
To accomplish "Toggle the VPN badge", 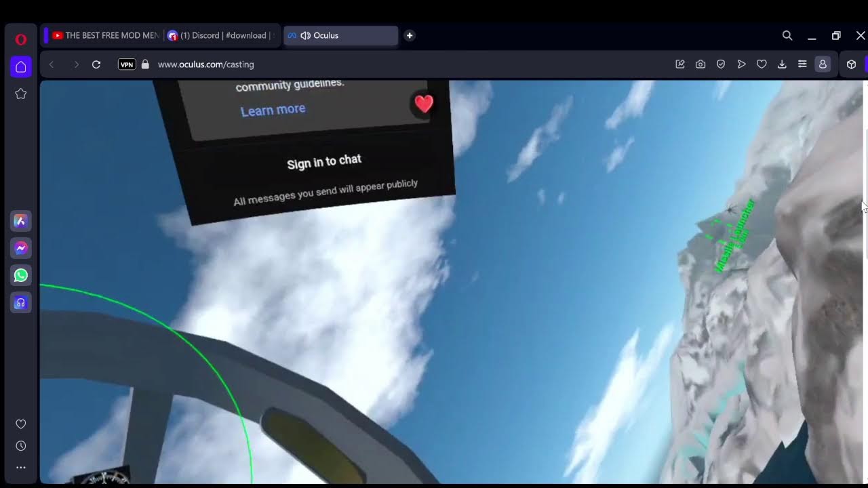I will click(x=127, y=64).
